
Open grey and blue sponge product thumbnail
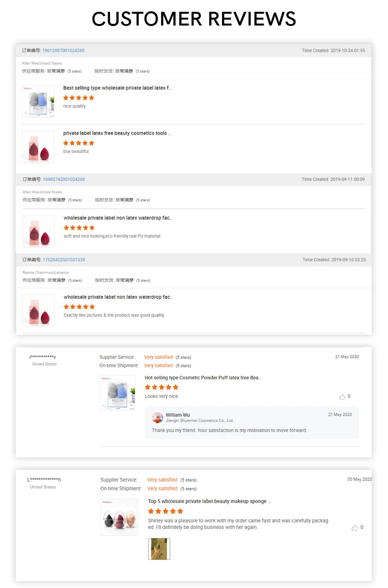pos(38,102)
